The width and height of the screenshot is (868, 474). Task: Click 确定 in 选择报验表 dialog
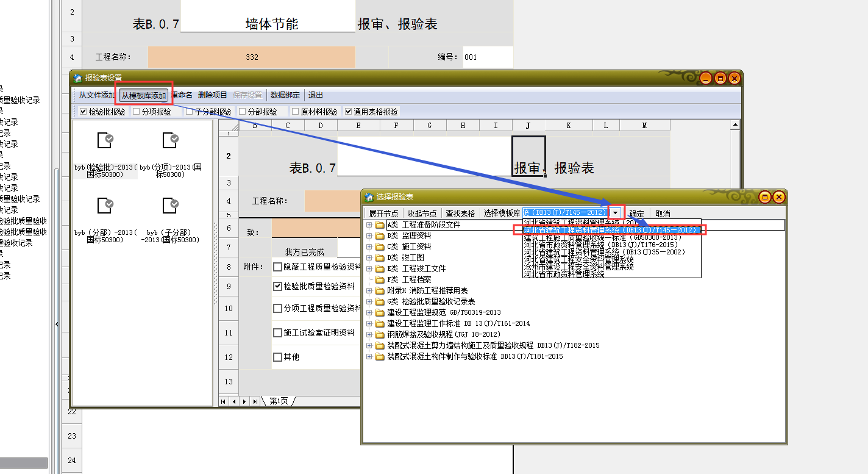click(x=636, y=214)
